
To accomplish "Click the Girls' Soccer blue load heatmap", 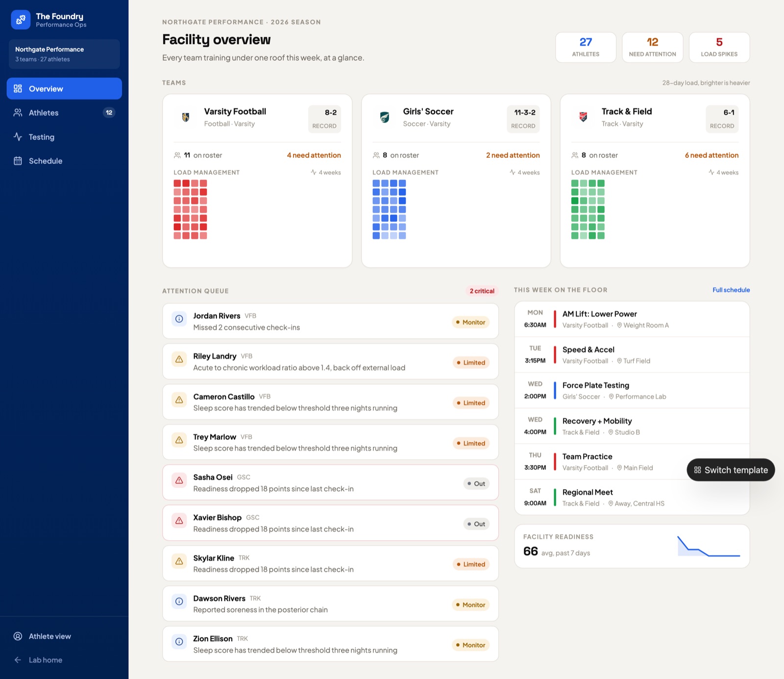I will (389, 209).
